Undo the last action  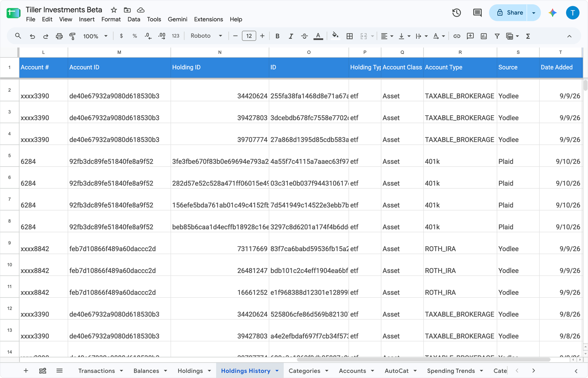pyautogui.click(x=32, y=36)
